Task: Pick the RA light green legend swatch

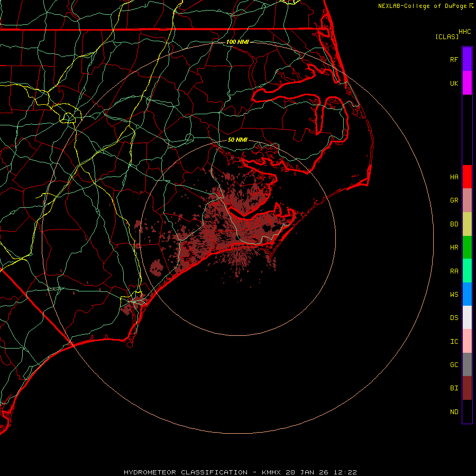Action: coord(467,271)
